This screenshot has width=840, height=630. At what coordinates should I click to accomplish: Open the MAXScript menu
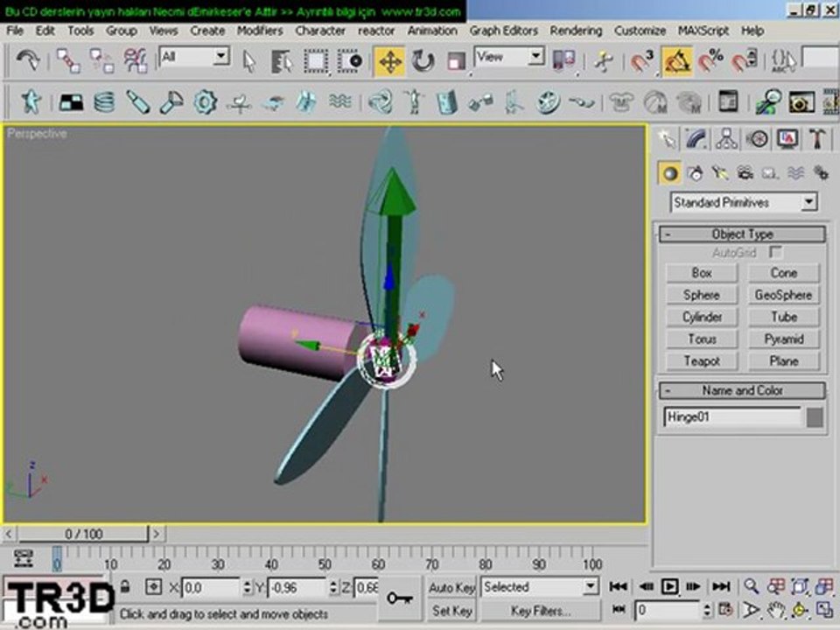pos(703,31)
